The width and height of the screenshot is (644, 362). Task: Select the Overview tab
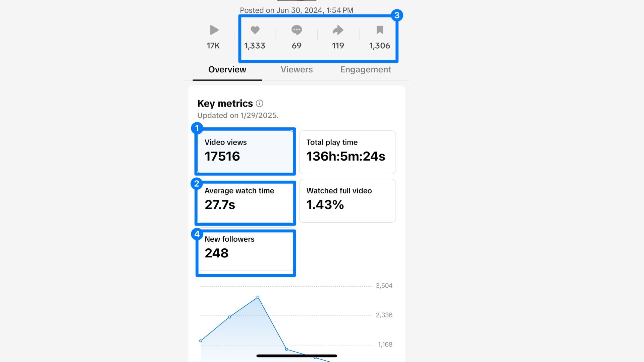(227, 69)
